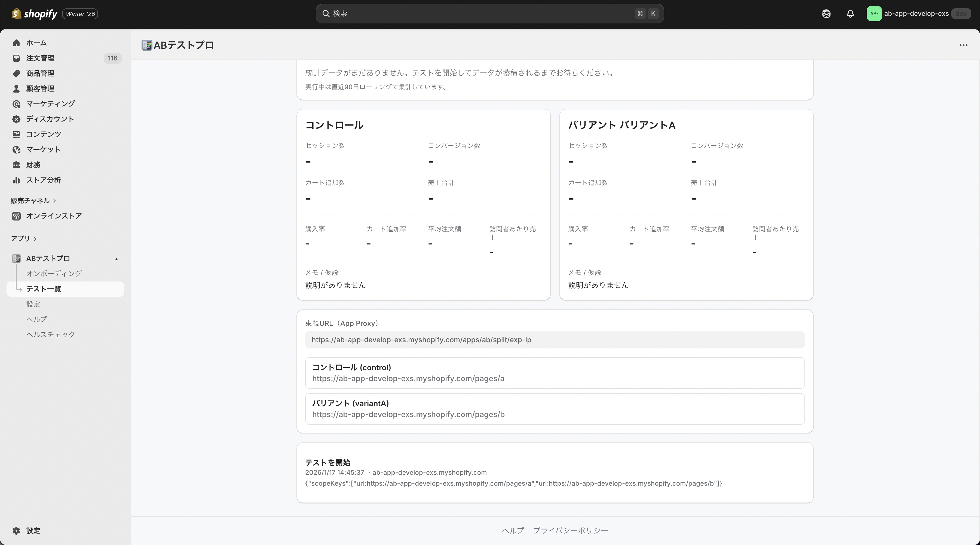Click the Sidekick assistant icon in top bar
980x545 pixels.
click(x=826, y=14)
